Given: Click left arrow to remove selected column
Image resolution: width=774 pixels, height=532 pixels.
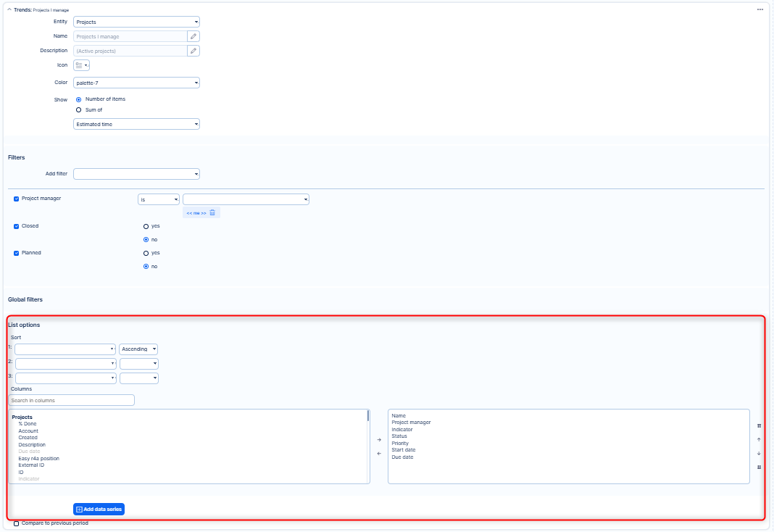Looking at the screenshot, I should click(x=379, y=454).
